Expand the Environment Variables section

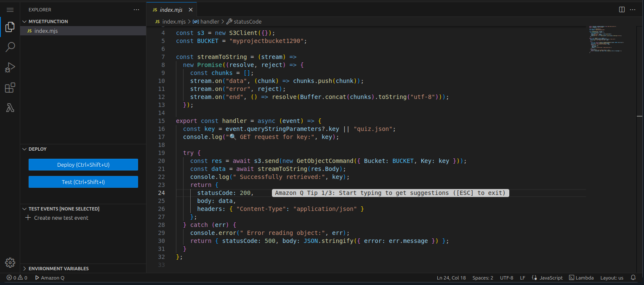click(59, 269)
